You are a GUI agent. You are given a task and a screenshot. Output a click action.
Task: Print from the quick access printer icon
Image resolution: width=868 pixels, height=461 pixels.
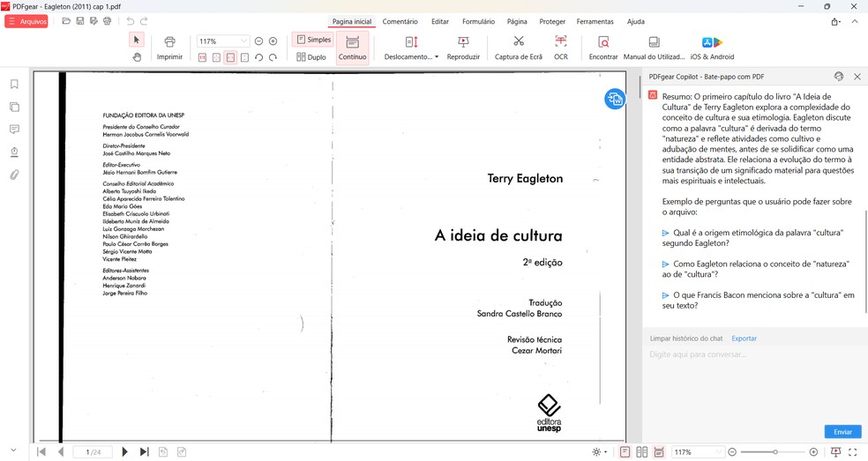click(108, 21)
